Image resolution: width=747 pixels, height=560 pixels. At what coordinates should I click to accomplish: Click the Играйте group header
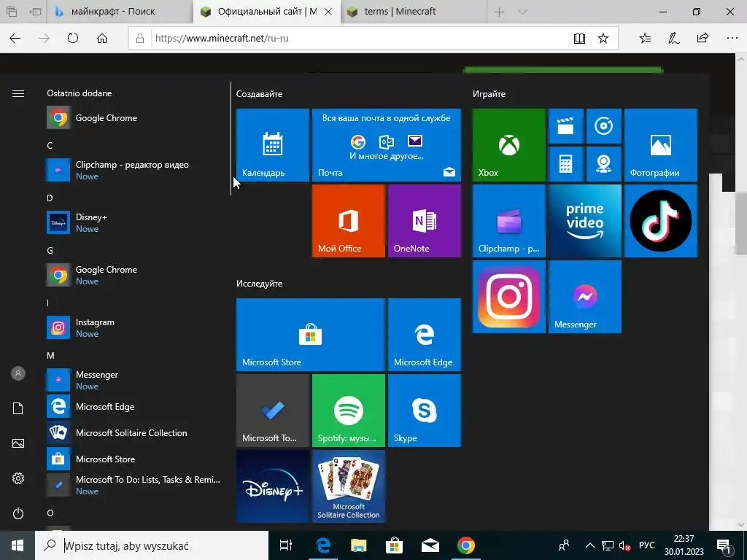489,94
